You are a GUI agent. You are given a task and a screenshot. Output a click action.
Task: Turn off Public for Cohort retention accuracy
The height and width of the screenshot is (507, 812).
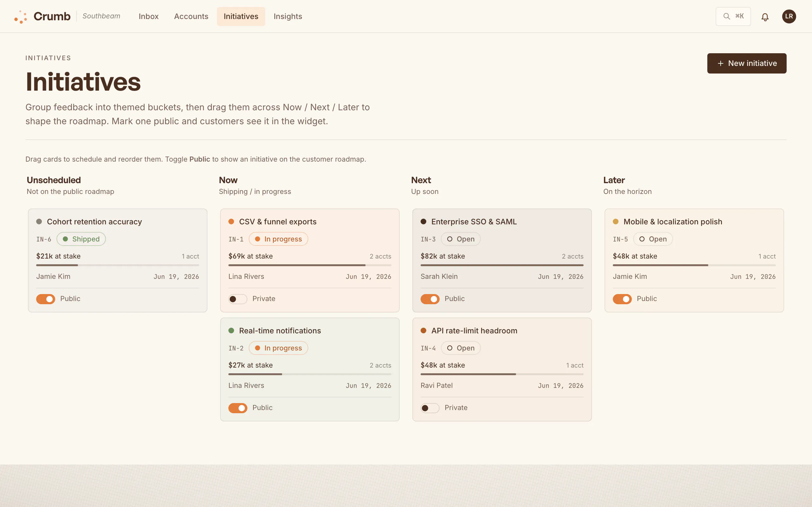tap(46, 299)
